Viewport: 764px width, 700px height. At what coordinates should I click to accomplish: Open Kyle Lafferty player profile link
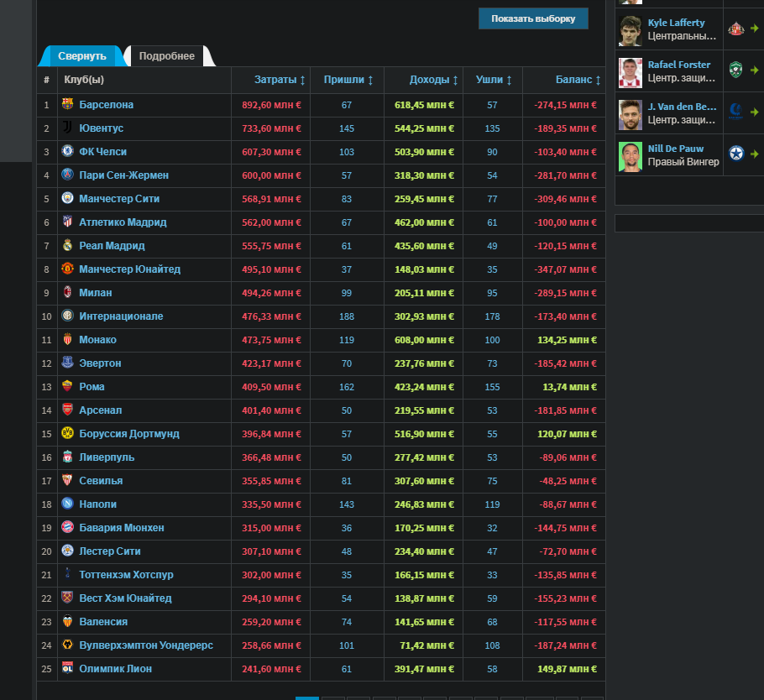[676, 23]
